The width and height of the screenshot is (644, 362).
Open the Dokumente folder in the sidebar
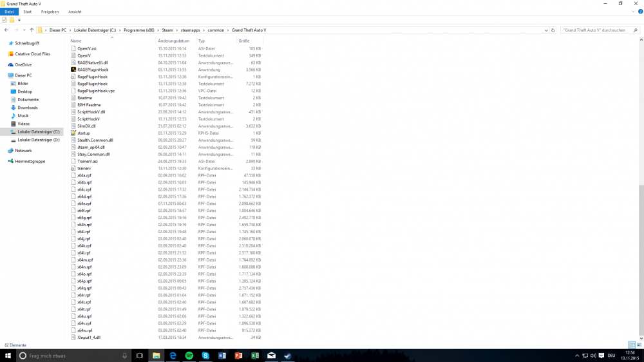click(x=28, y=99)
